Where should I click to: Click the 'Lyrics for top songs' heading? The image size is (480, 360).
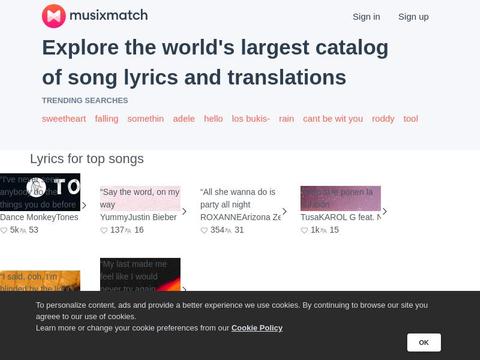click(87, 159)
